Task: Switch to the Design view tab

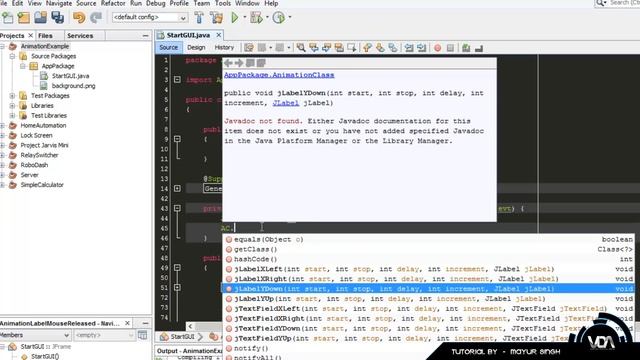Action: (x=196, y=47)
